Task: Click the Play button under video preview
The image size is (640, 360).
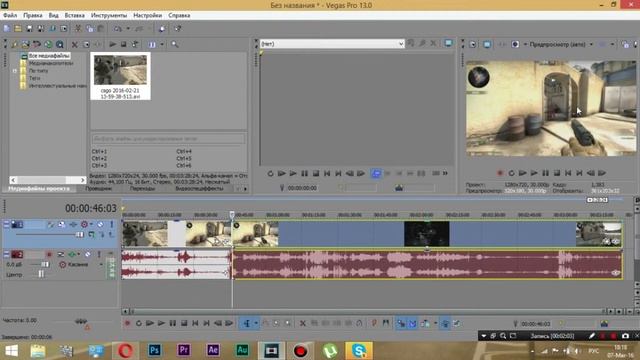Action: [534, 173]
